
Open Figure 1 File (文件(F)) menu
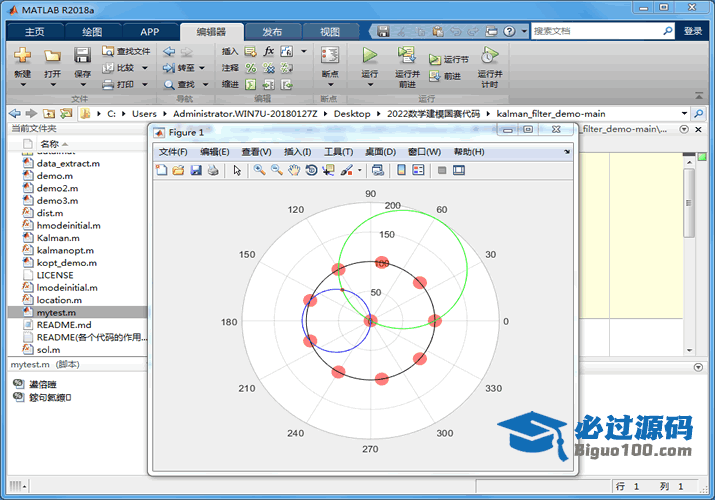[173, 152]
